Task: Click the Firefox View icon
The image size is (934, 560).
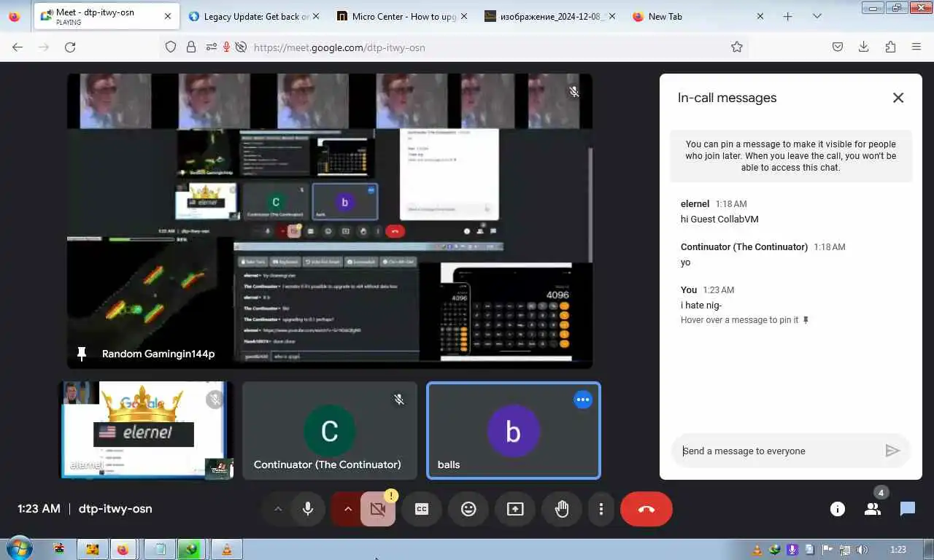Action: (x=14, y=16)
